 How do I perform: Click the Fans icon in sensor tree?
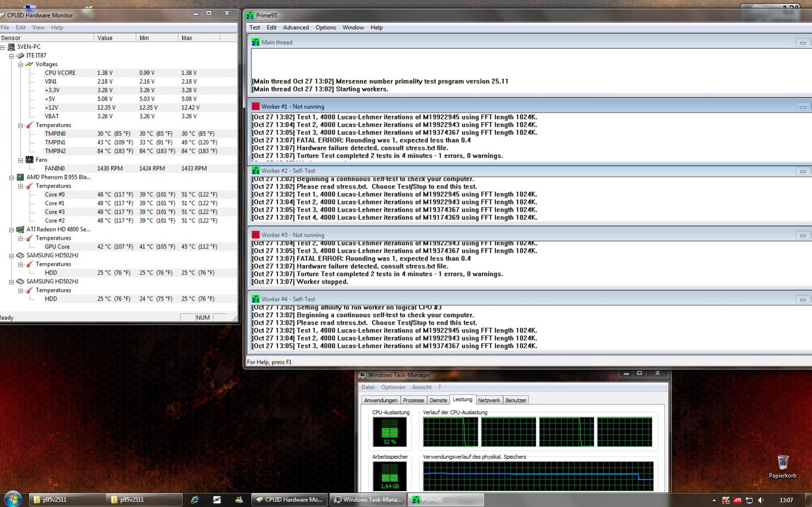[x=30, y=160]
